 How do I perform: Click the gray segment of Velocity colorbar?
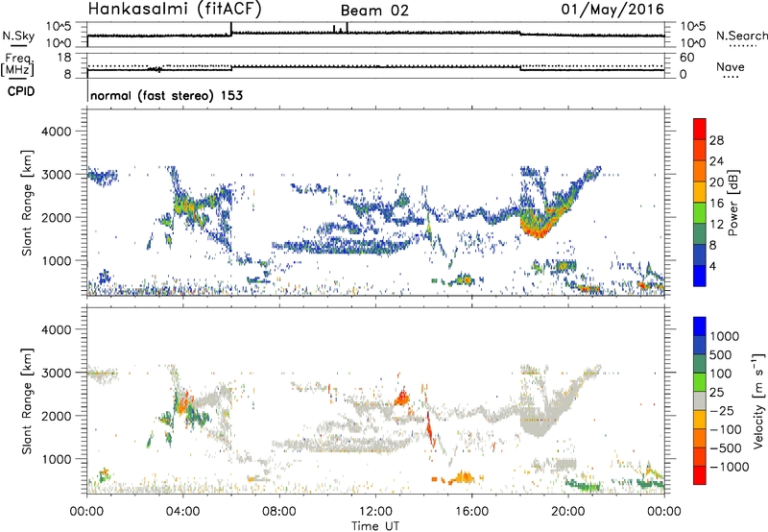click(700, 400)
